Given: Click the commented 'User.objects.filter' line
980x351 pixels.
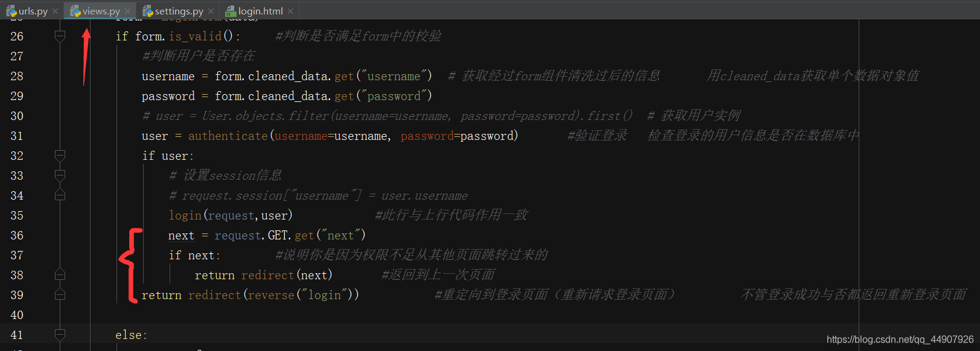Looking at the screenshot, I should click(x=387, y=116).
